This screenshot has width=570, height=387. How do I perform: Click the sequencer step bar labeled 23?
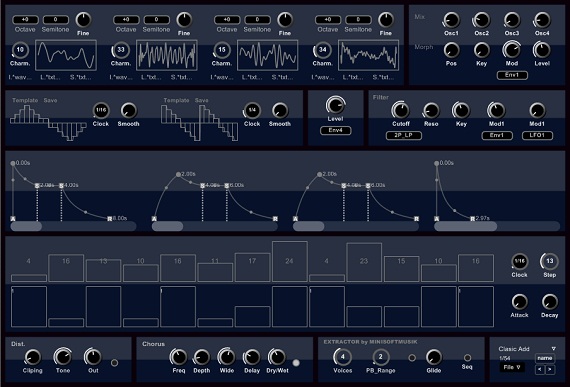(x=364, y=263)
